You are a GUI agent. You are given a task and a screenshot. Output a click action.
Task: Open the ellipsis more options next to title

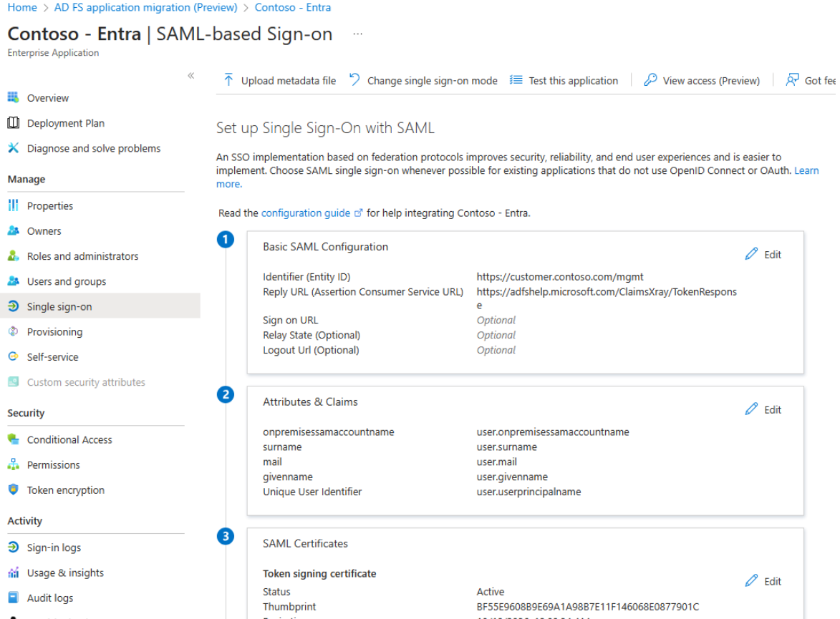point(358,34)
